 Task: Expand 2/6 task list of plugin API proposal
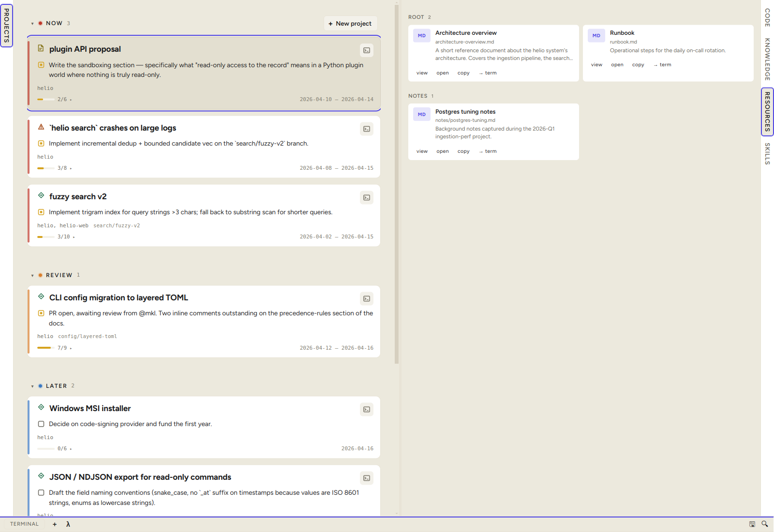click(x=65, y=100)
